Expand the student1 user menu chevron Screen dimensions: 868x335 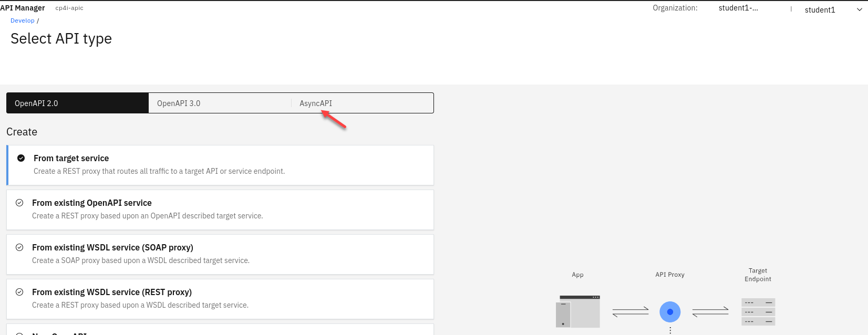tap(860, 10)
